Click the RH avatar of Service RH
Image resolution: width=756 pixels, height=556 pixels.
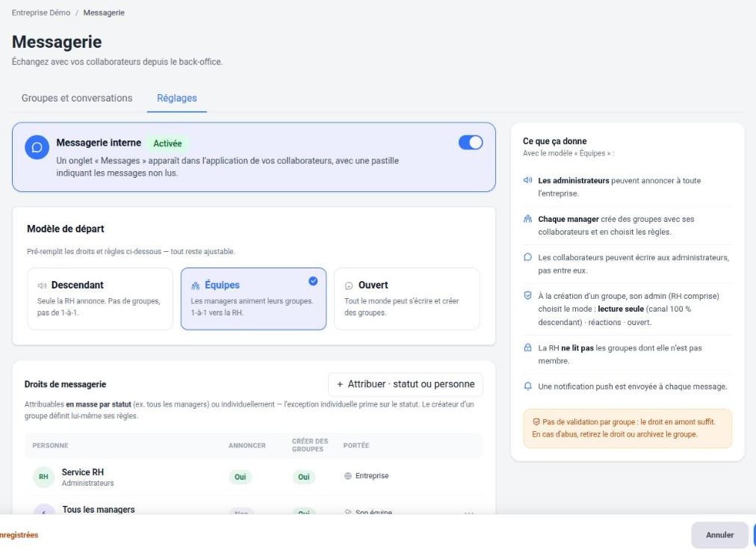coord(43,477)
